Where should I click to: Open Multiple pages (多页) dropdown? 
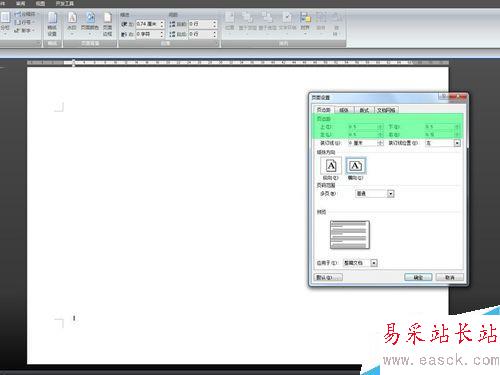pos(391,194)
